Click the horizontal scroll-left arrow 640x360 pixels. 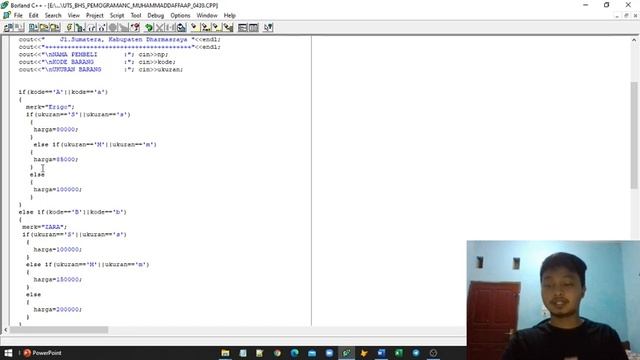5,330
